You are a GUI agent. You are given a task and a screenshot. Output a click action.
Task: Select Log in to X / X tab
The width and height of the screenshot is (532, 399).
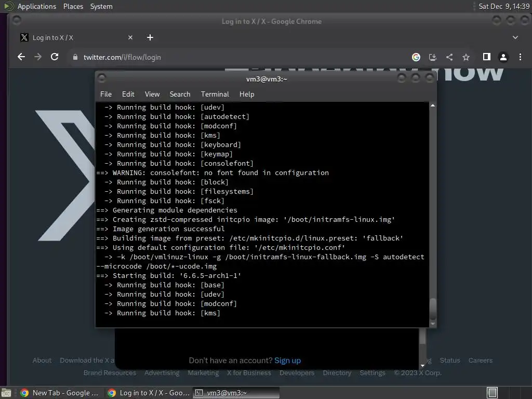(76, 37)
